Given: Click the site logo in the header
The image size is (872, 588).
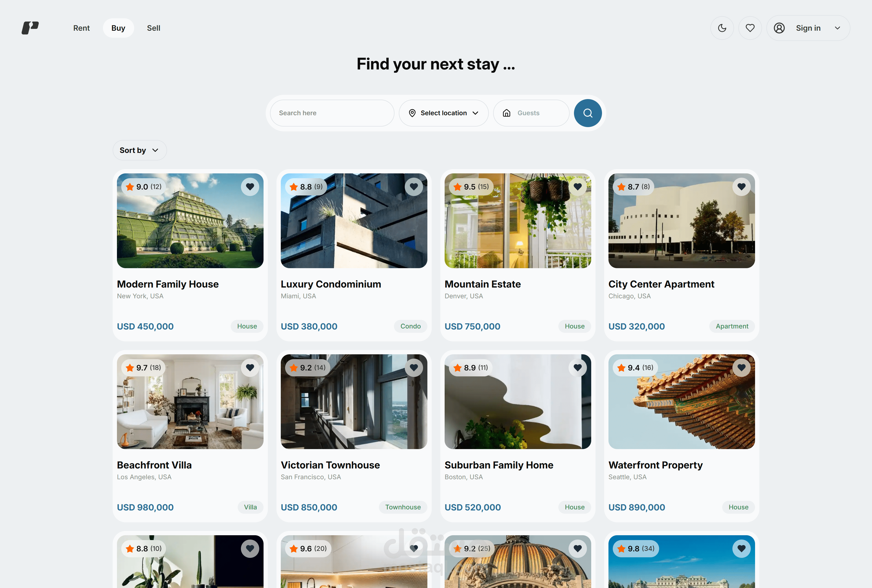Looking at the screenshot, I should pos(30,28).
